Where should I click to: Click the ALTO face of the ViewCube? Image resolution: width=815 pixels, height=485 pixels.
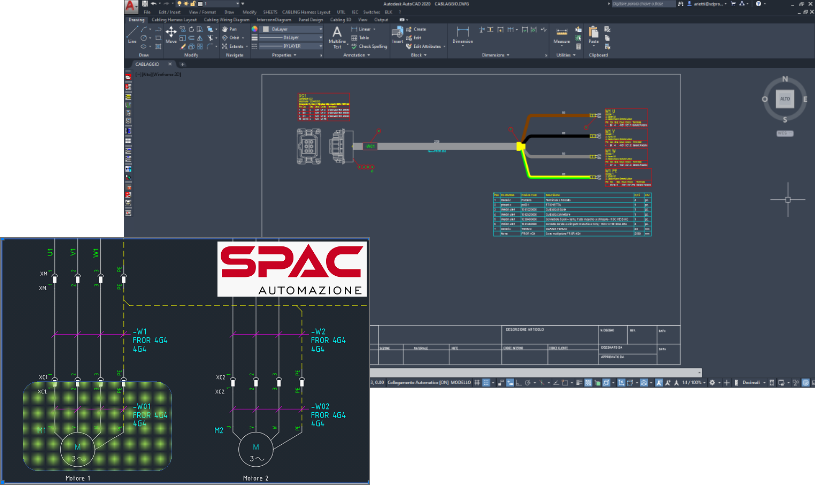coord(785,99)
